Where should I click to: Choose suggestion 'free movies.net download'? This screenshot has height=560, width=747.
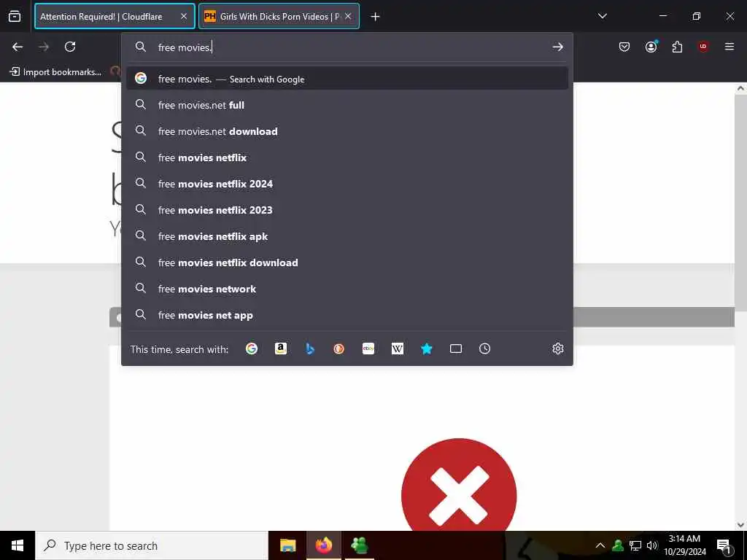(347, 131)
